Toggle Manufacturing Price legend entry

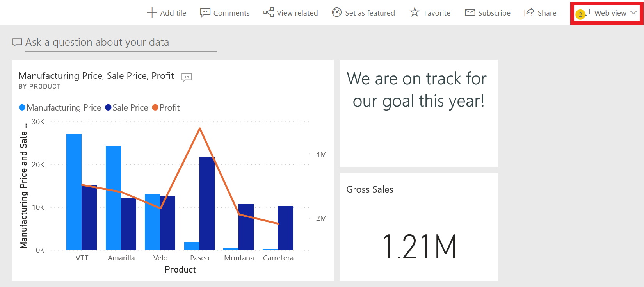point(60,107)
